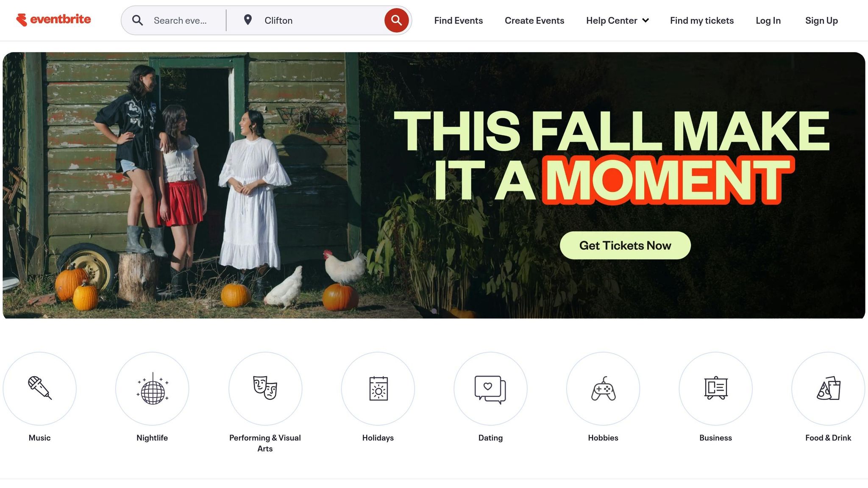This screenshot has width=868, height=488.
Task: Open Find my tickets link
Action: point(701,20)
